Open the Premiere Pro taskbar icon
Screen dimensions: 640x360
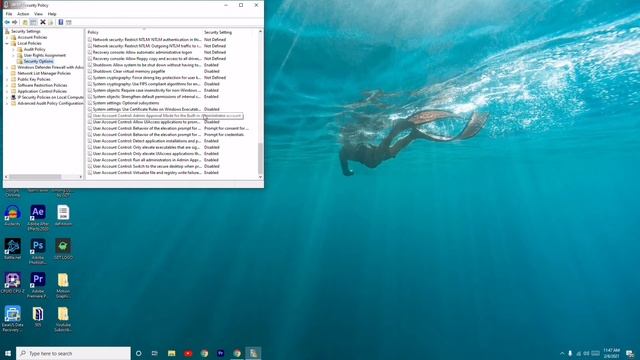pyautogui.click(x=220, y=353)
